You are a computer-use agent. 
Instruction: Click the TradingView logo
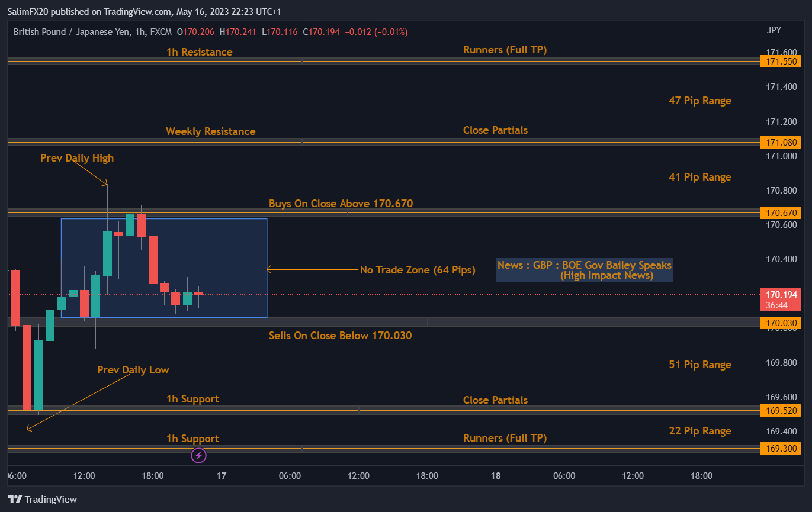click(x=42, y=499)
